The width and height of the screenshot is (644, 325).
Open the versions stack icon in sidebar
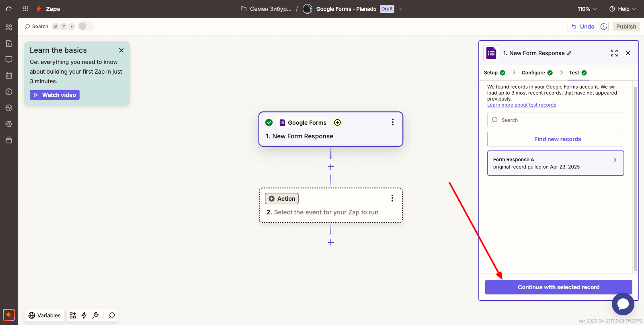point(9,140)
